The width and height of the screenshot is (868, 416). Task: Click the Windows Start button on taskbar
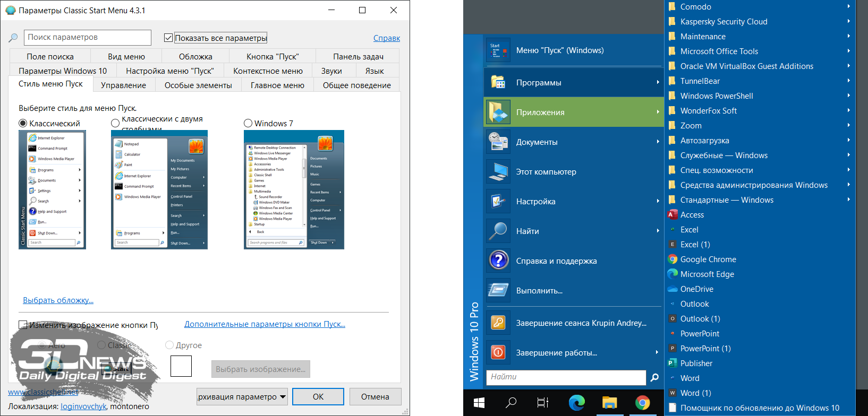(x=479, y=403)
